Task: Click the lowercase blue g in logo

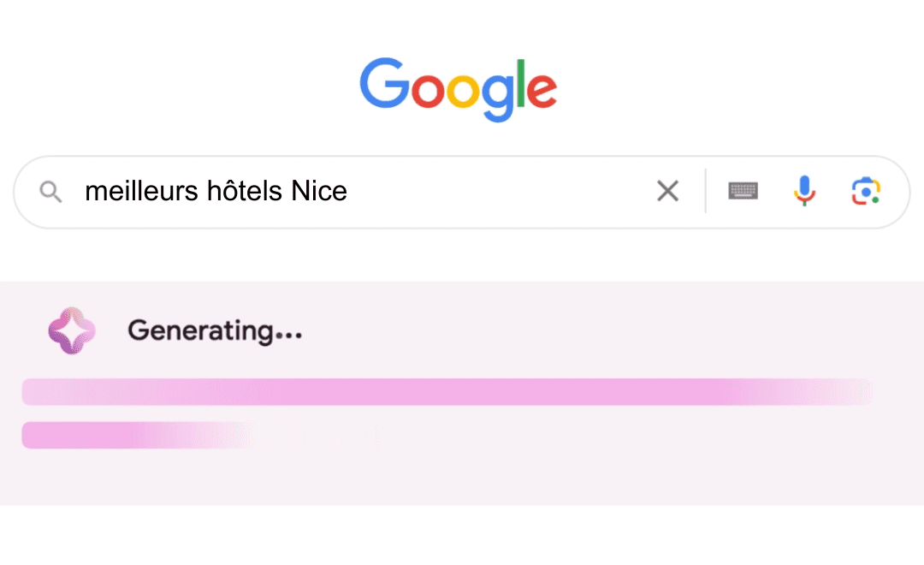Action: click(x=498, y=97)
